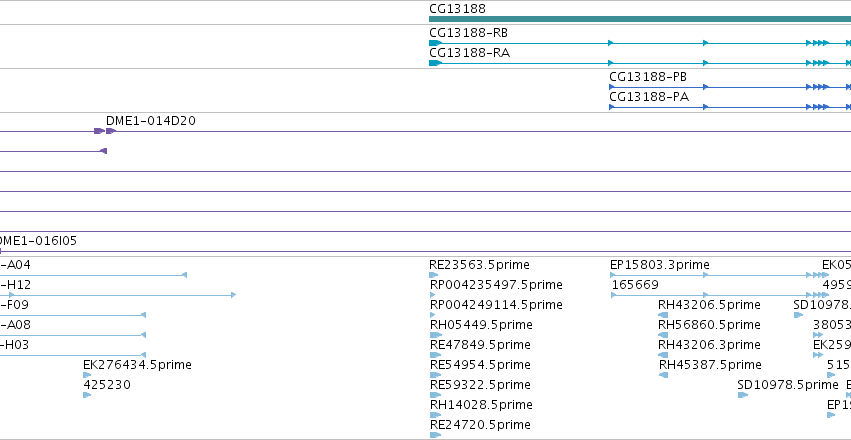
Task: Select the CG13188-RB transcript label
Action: click(x=468, y=33)
